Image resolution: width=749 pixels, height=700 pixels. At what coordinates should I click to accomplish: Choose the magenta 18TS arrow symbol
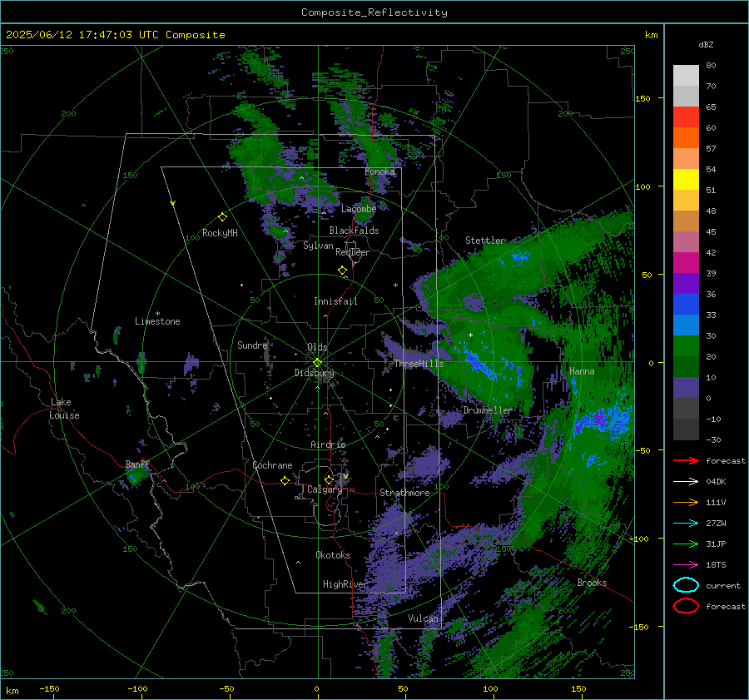tap(686, 565)
